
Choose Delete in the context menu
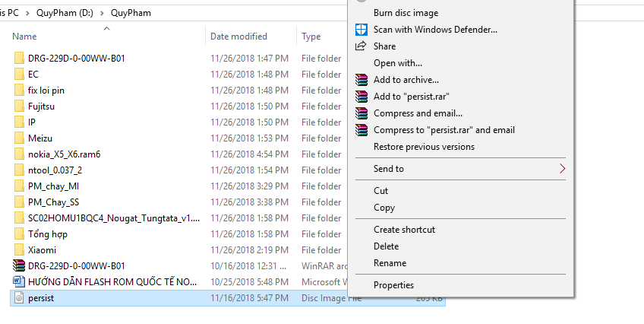[386, 246]
